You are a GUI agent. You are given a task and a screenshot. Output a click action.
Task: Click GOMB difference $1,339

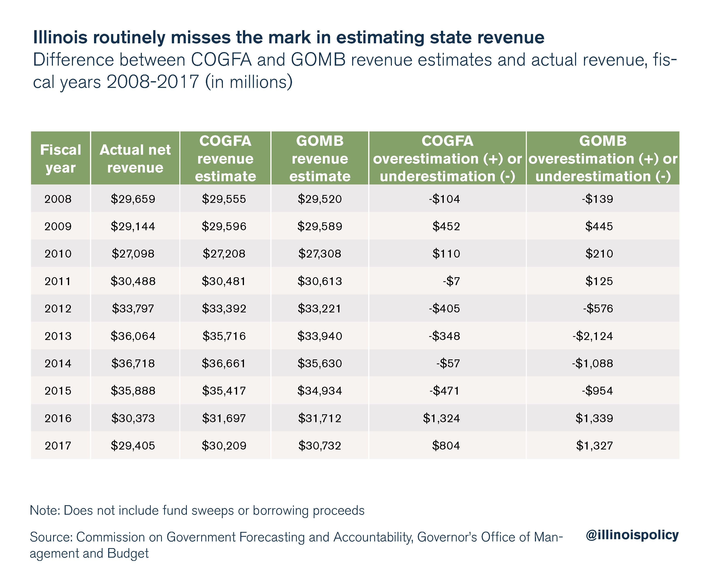click(594, 418)
